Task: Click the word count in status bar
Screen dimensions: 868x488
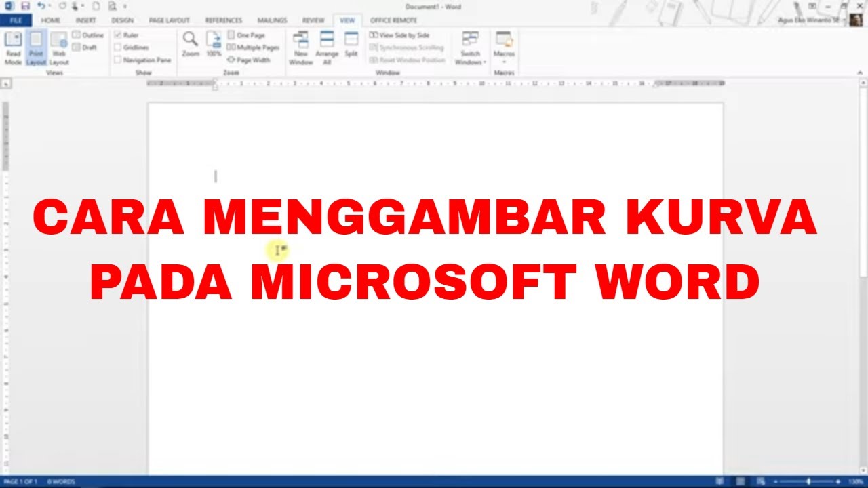Action: click(x=61, y=481)
